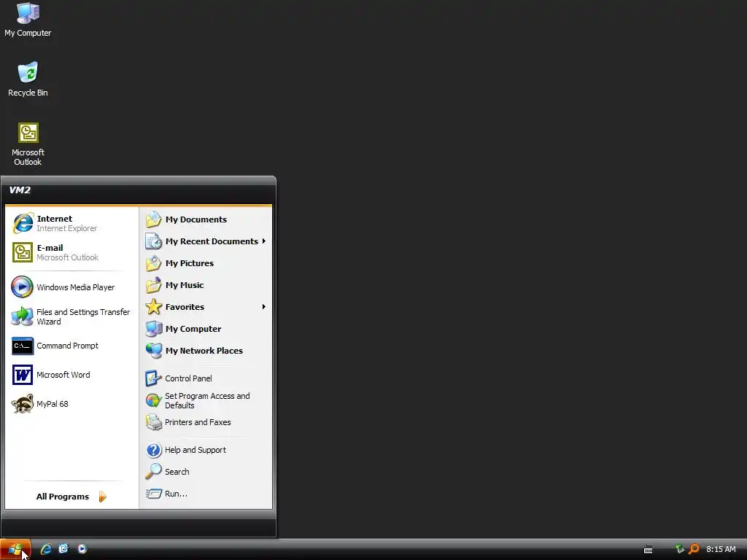Open Set Program Access and Defaults
This screenshot has height=560, width=747.
click(x=206, y=400)
